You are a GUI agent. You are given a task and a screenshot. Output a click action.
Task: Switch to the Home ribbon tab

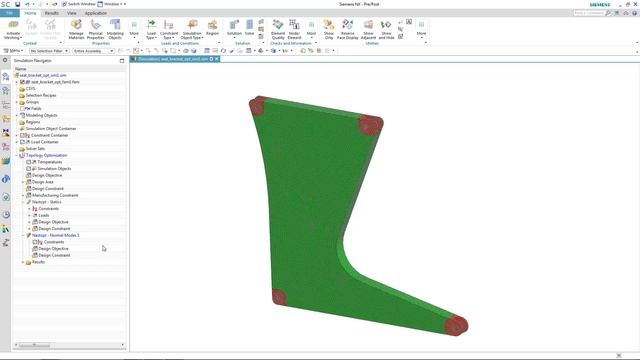(30, 13)
